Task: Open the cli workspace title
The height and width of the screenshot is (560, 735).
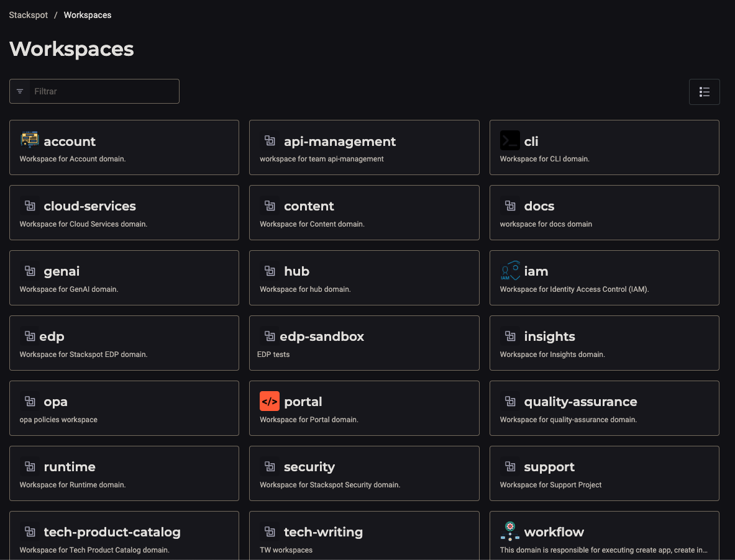Action: tap(531, 141)
